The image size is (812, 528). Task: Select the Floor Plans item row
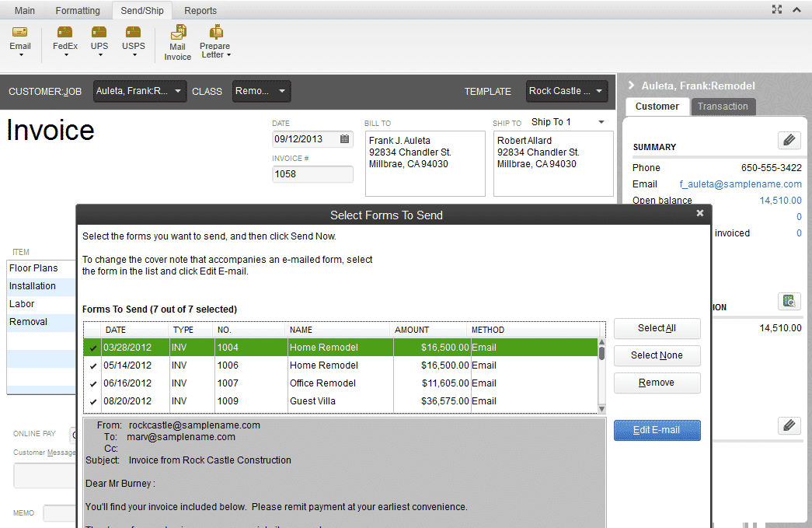41,268
